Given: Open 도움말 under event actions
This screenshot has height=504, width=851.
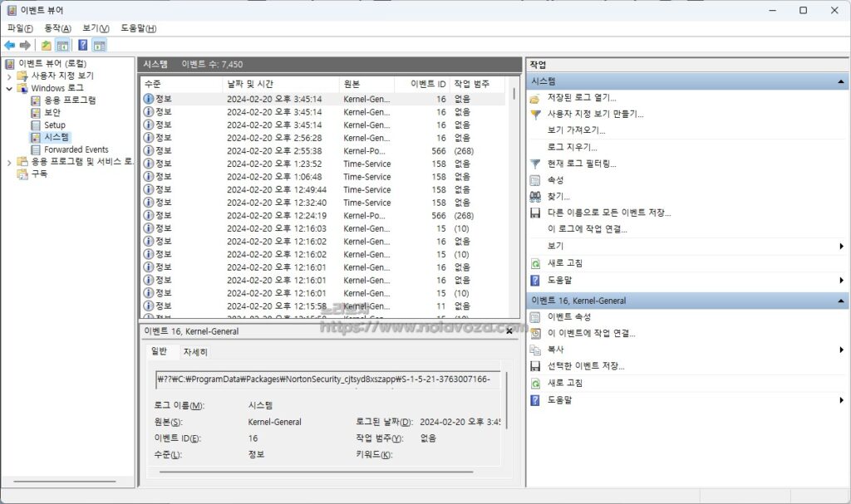Looking at the screenshot, I should (559, 400).
